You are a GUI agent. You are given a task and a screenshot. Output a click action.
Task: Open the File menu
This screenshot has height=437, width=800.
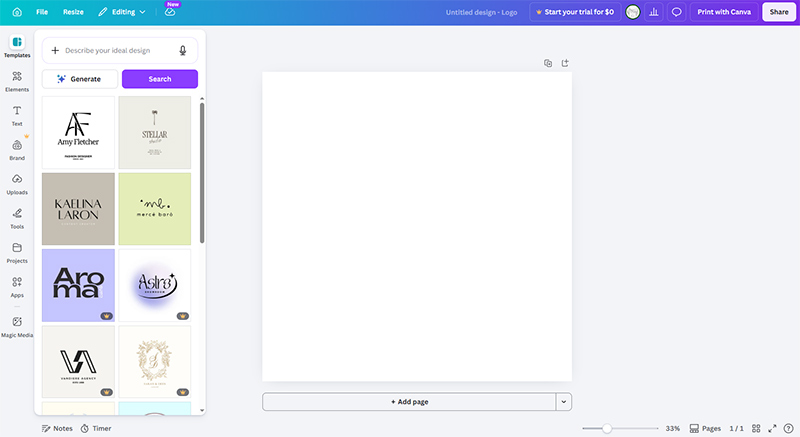42,12
